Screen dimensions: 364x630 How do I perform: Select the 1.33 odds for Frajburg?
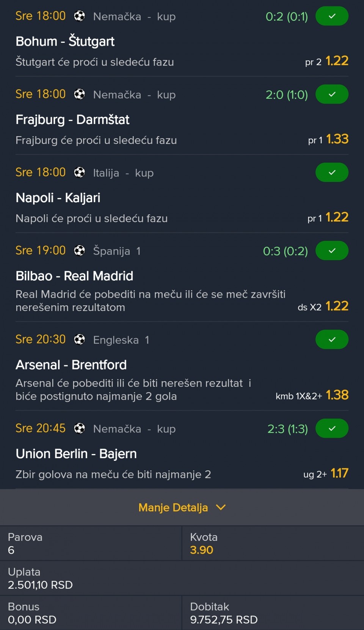point(337,139)
